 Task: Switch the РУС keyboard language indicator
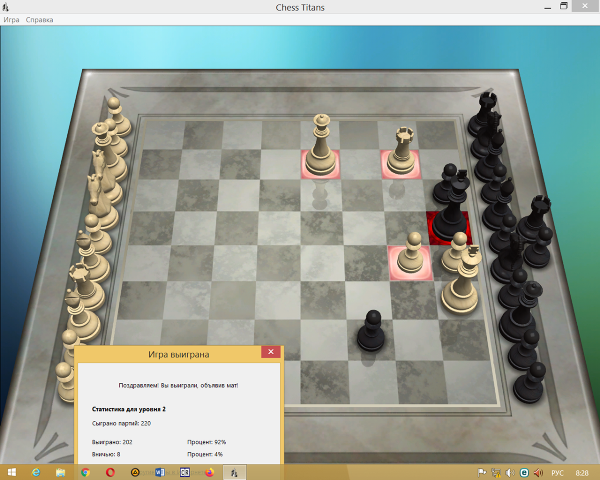coord(558,472)
